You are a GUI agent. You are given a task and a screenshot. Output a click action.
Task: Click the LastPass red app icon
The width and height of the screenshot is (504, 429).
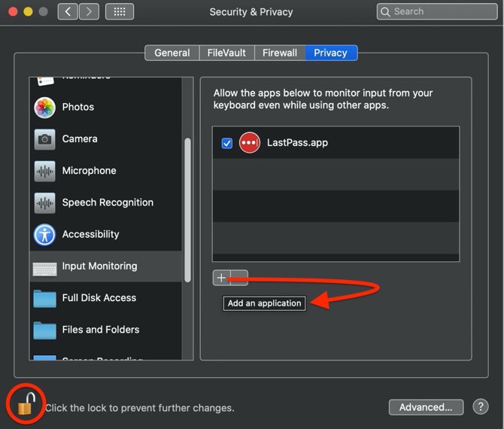coord(250,142)
